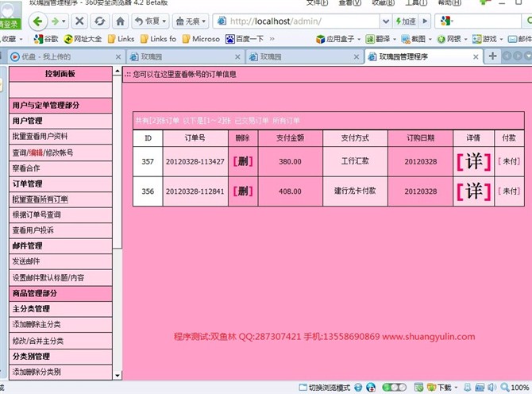Open the 下载 download dropdown in status bar
The width and height of the screenshot is (532, 394).
tap(445, 388)
